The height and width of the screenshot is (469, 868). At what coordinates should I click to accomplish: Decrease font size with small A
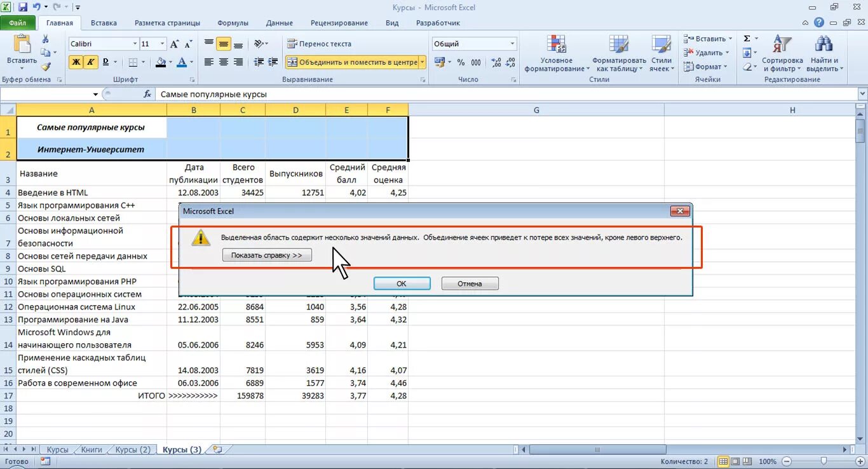[x=188, y=44]
